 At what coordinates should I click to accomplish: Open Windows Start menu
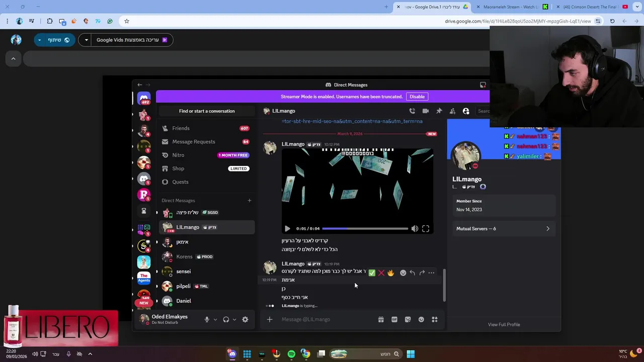pos(411,354)
